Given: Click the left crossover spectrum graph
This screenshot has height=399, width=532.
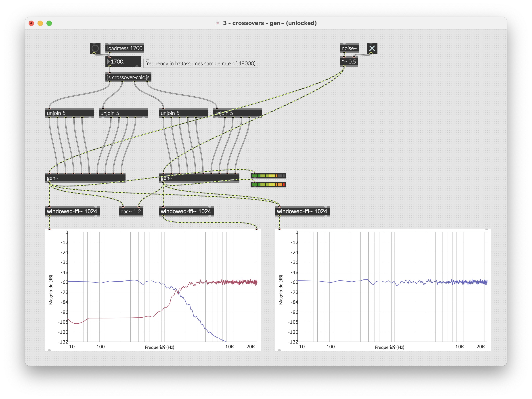Looking at the screenshot, I should pyautogui.click(x=153, y=289).
